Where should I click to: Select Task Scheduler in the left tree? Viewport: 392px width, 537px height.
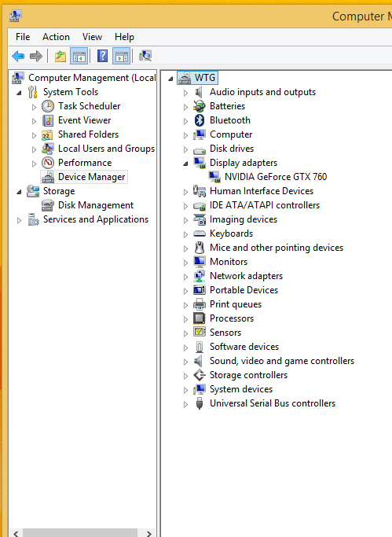(x=89, y=106)
